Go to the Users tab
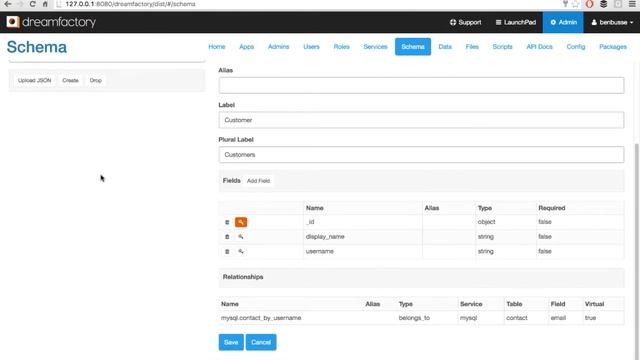640x360 pixels. 311,47
